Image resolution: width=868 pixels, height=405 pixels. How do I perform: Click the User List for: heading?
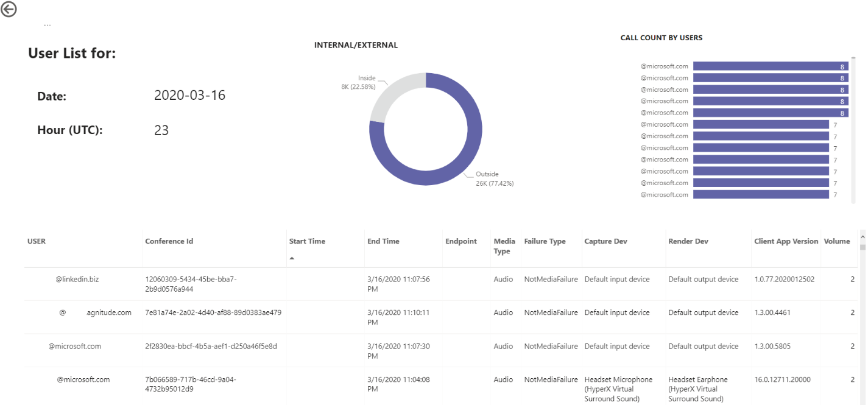(72, 53)
